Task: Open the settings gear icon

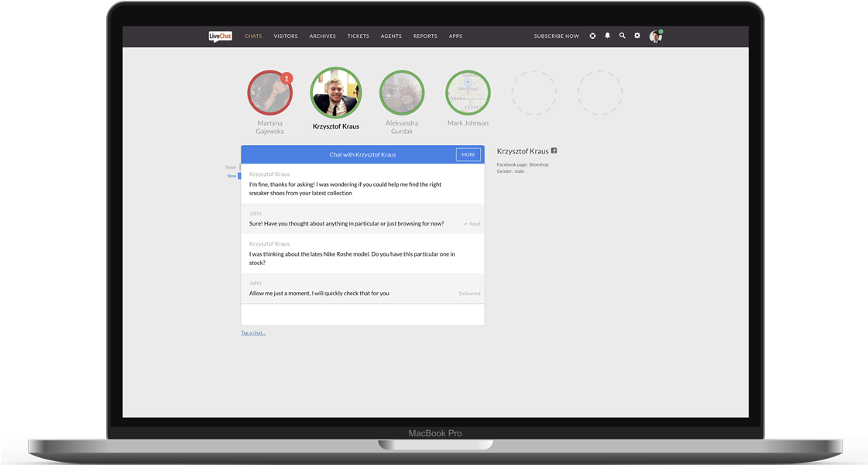Action: point(637,36)
